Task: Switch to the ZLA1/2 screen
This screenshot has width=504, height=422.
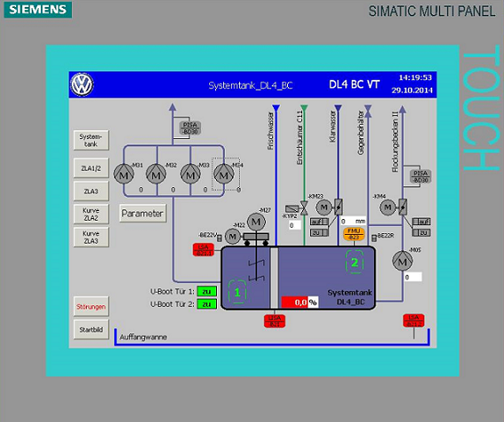Action: pos(91,168)
